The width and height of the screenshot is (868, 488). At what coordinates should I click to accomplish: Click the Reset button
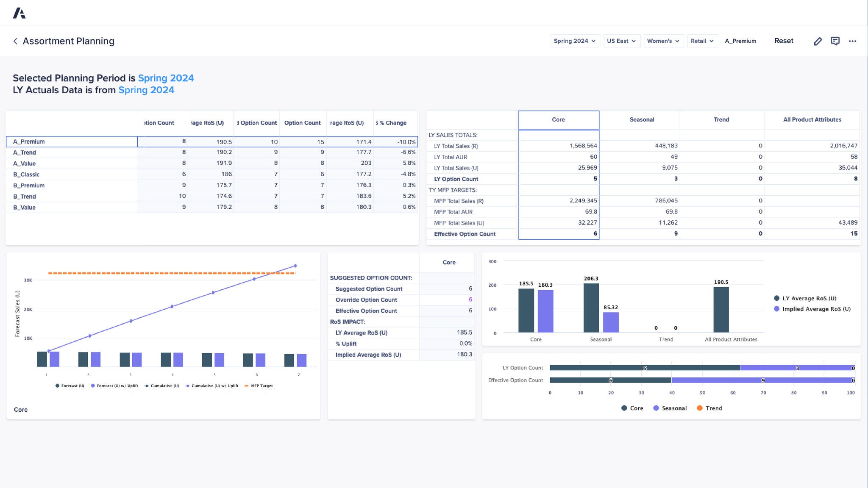(784, 41)
